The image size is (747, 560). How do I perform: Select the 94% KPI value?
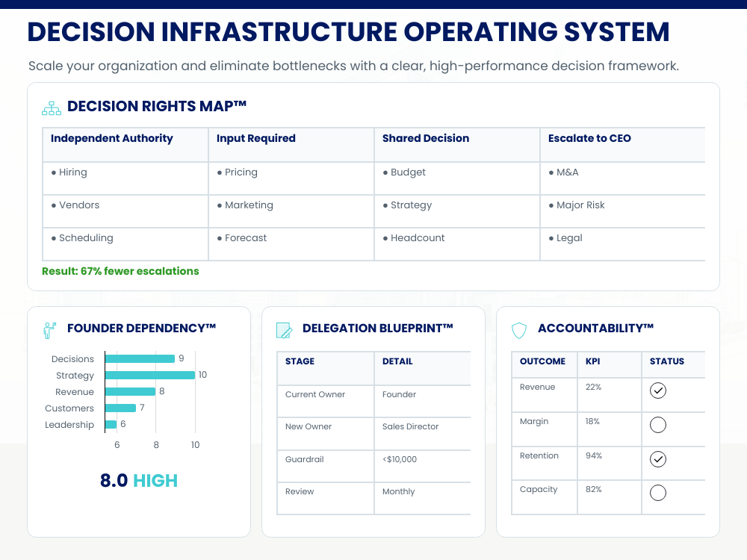click(x=610, y=464)
